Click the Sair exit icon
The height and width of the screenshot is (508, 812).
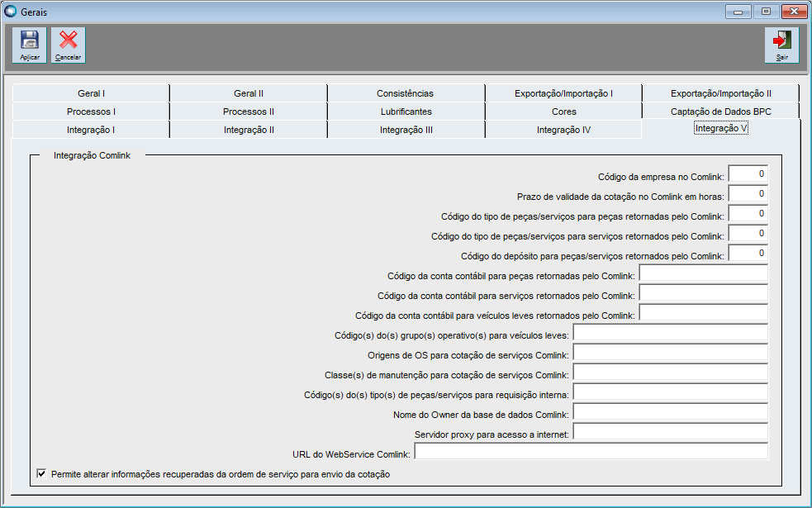[x=782, y=45]
